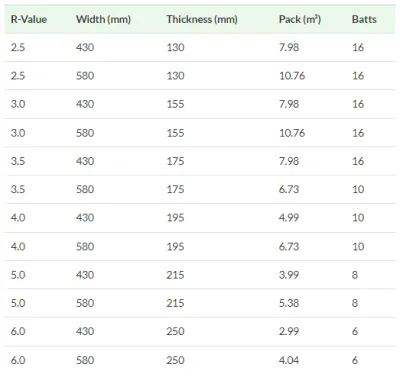Select the 6.73 pack value for R-Value 3.5
The width and height of the screenshot is (400, 377).
(289, 189)
